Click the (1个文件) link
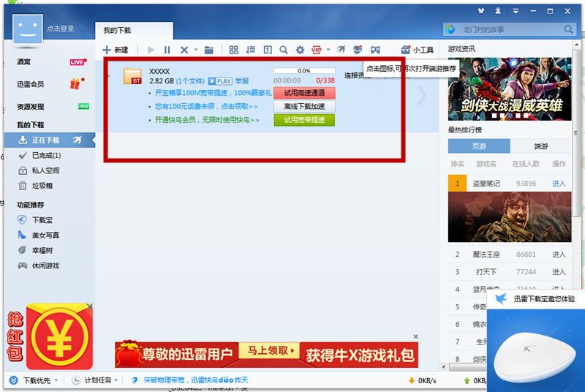585x392 pixels. point(190,81)
